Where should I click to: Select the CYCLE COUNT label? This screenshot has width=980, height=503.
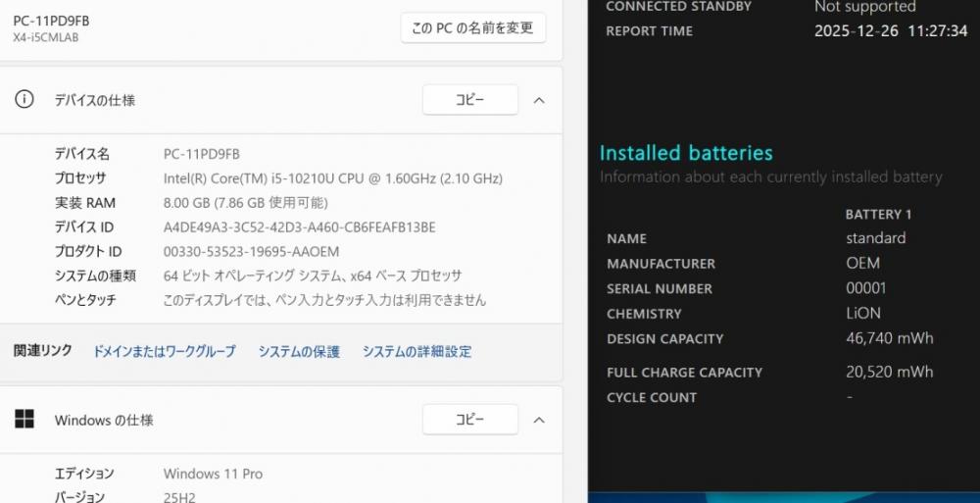(x=652, y=398)
